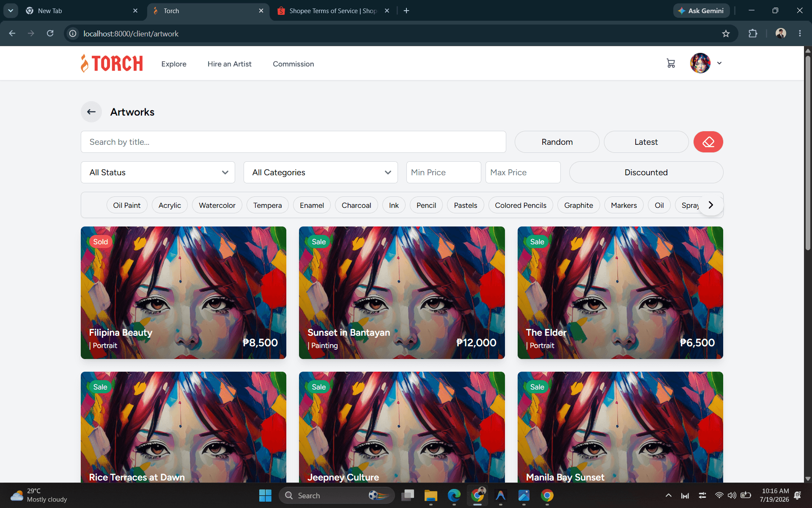
Task: Toggle the Latest sort option
Action: (646, 142)
